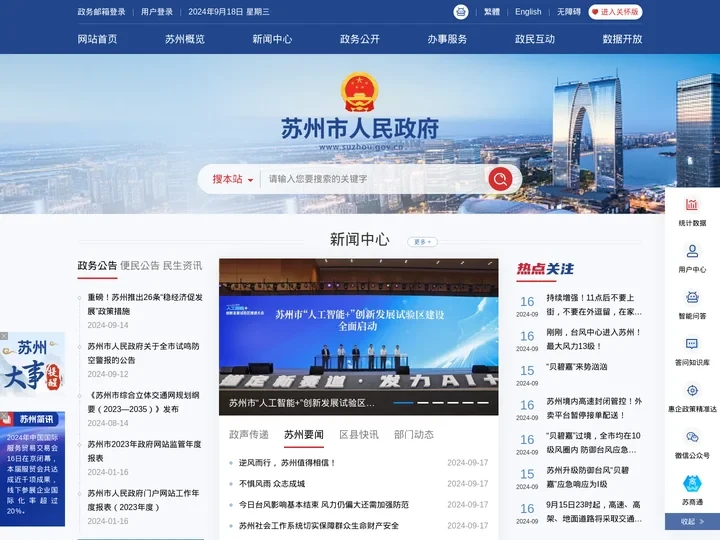Viewport: 720px width, 540px height.
Task: Click the robot assistant icon in top bar
Action: (461, 12)
